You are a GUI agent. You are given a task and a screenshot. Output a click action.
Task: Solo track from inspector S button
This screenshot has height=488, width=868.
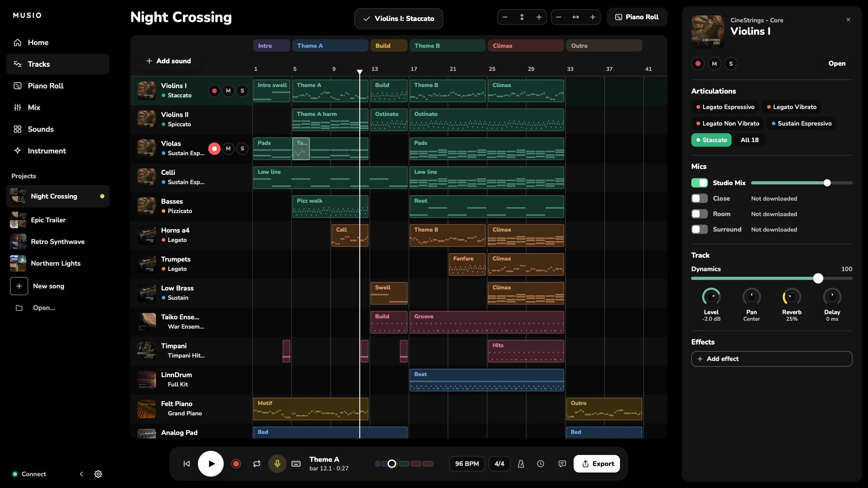coord(731,63)
